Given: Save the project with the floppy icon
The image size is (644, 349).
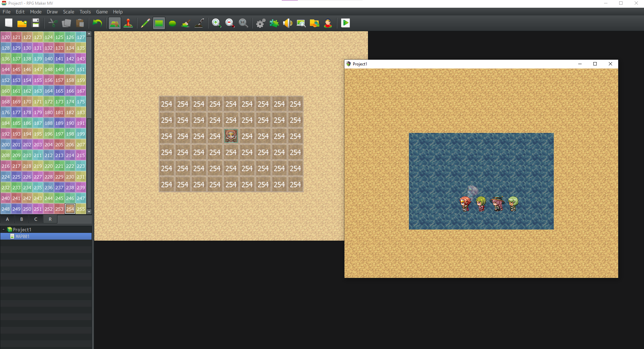Looking at the screenshot, I should (36, 23).
